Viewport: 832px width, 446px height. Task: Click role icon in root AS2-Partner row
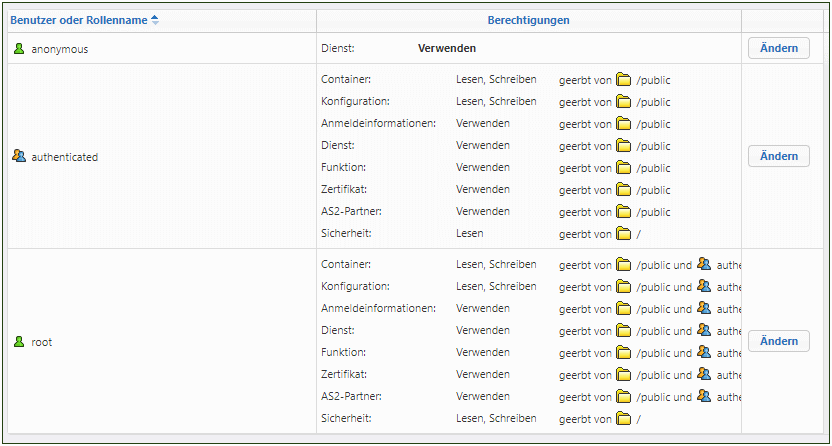(x=704, y=396)
